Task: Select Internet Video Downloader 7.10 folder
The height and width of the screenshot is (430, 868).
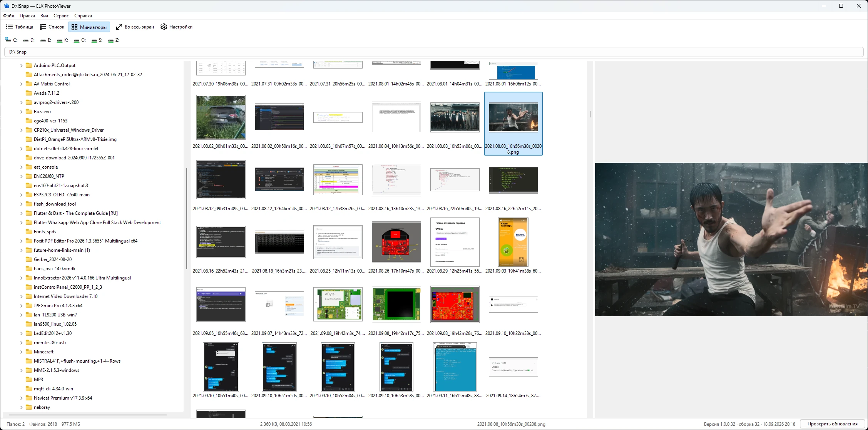Action: point(65,296)
